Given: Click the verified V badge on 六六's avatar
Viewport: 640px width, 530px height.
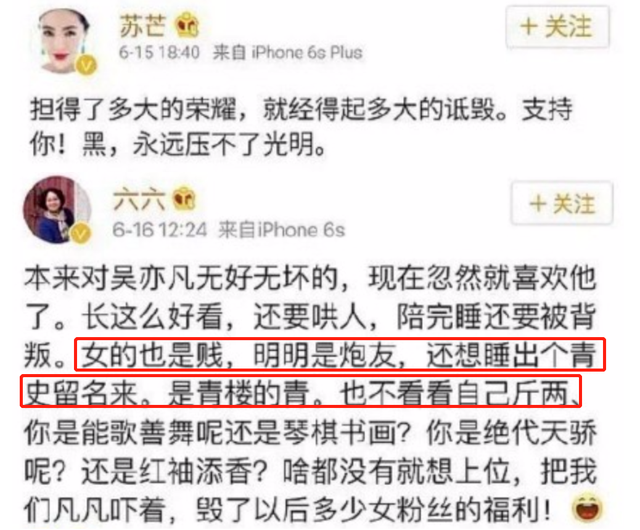Looking at the screenshot, I should click(x=80, y=234).
